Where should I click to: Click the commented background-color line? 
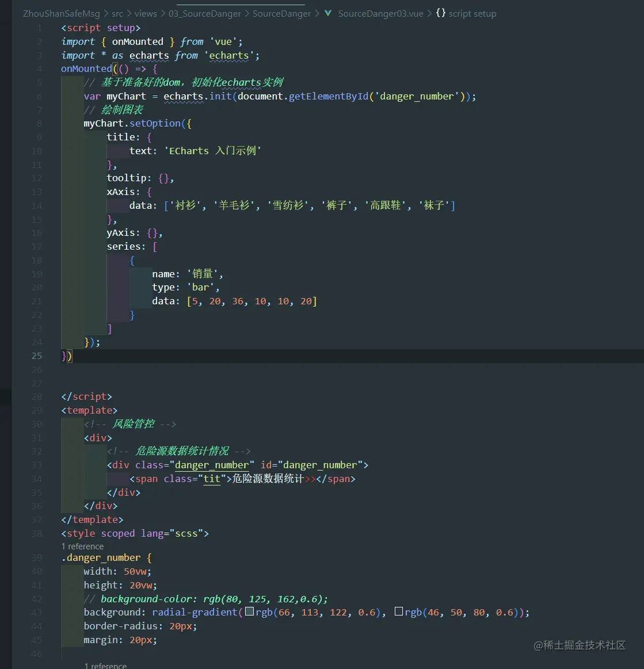point(205,599)
